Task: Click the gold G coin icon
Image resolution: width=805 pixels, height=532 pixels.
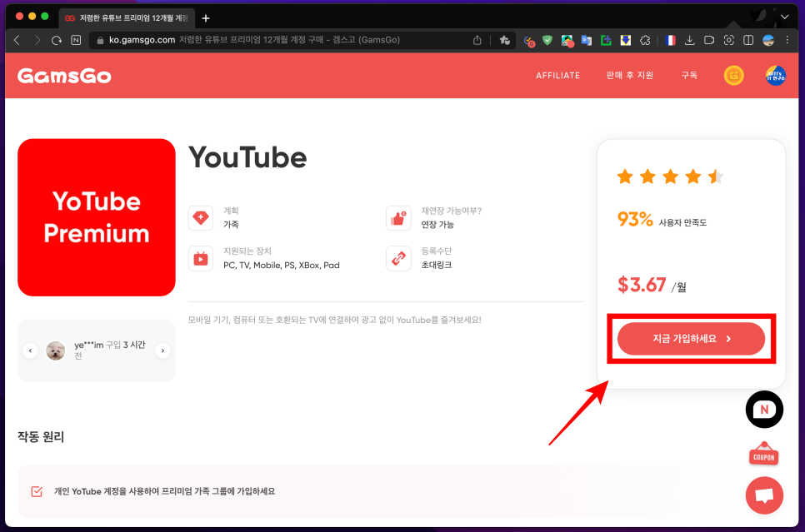Action: [733, 76]
